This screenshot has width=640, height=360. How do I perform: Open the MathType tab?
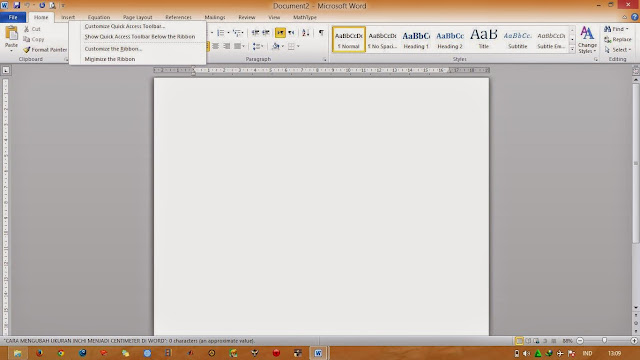click(305, 17)
